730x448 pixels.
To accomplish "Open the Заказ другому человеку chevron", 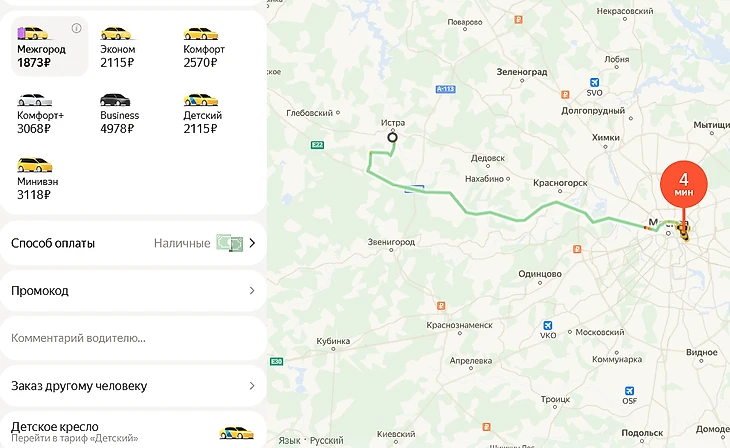I will 252,386.
